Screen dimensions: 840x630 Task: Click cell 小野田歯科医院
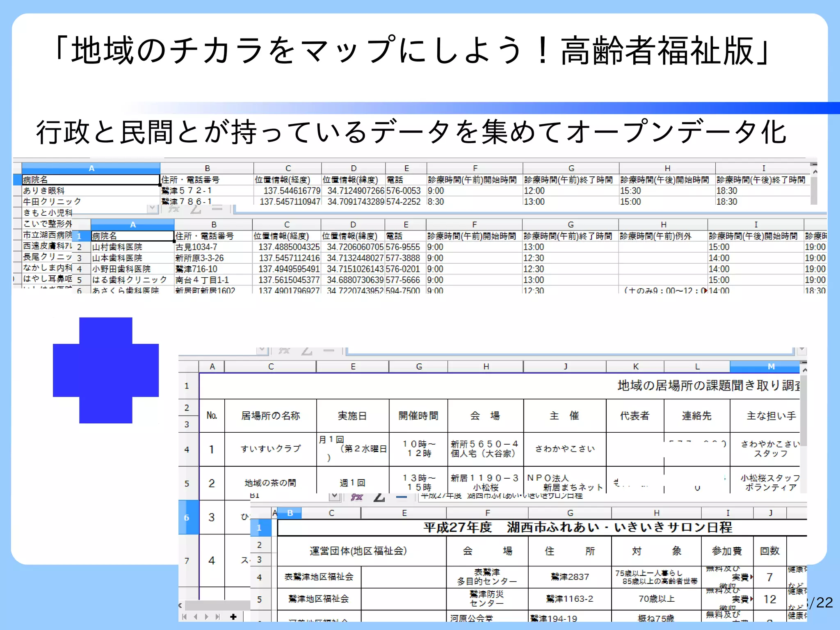coord(132,269)
